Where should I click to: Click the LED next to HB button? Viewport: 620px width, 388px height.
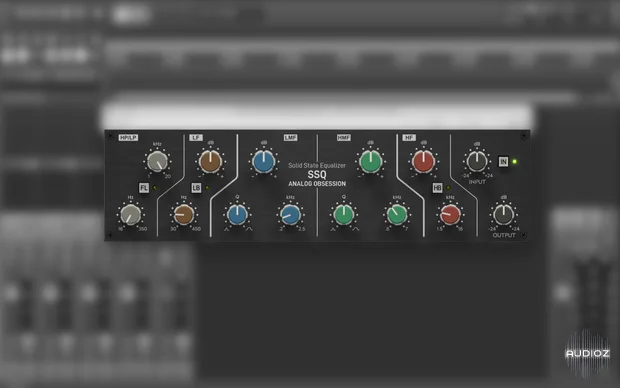point(448,187)
